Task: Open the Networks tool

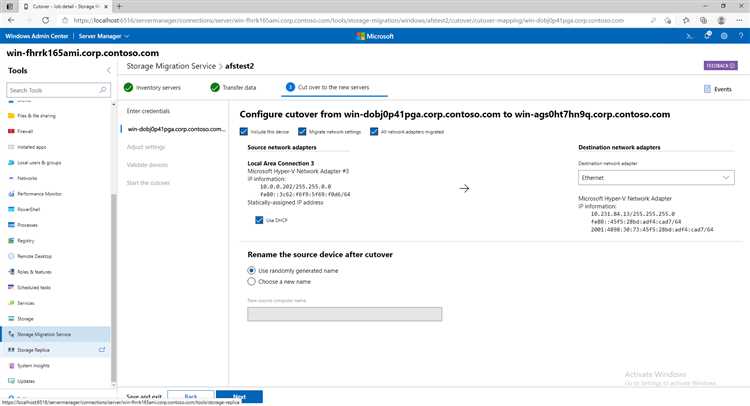Action: tap(27, 178)
